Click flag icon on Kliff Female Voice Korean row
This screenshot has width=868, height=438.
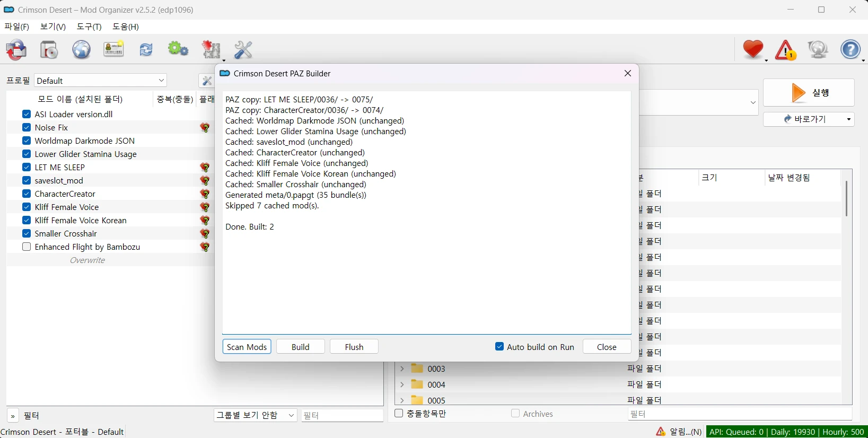tap(205, 221)
